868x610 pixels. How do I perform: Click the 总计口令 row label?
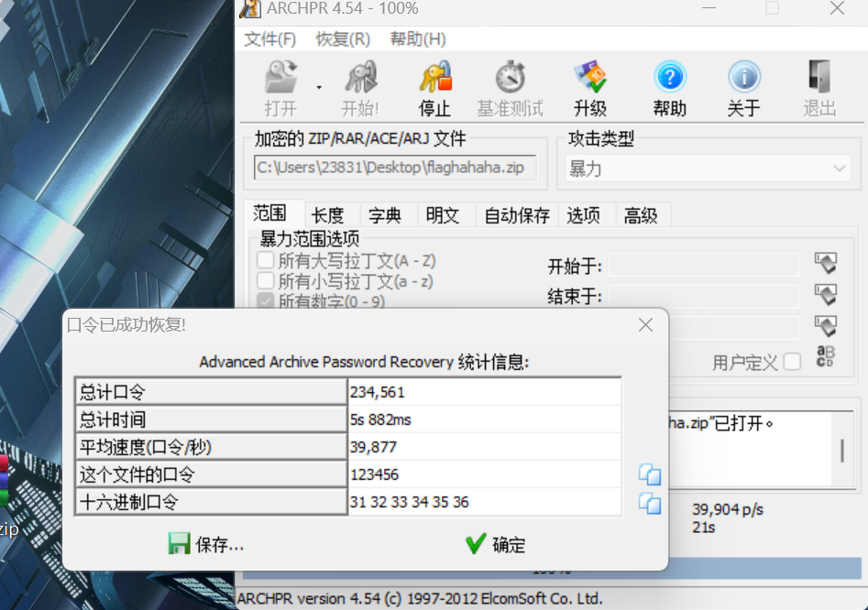click(211, 392)
